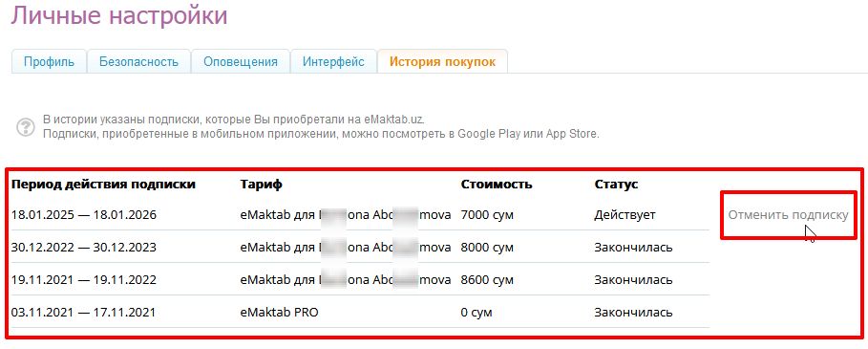This screenshot has width=868, height=349.
Task: Click the Статус column header
Action: coord(616,185)
